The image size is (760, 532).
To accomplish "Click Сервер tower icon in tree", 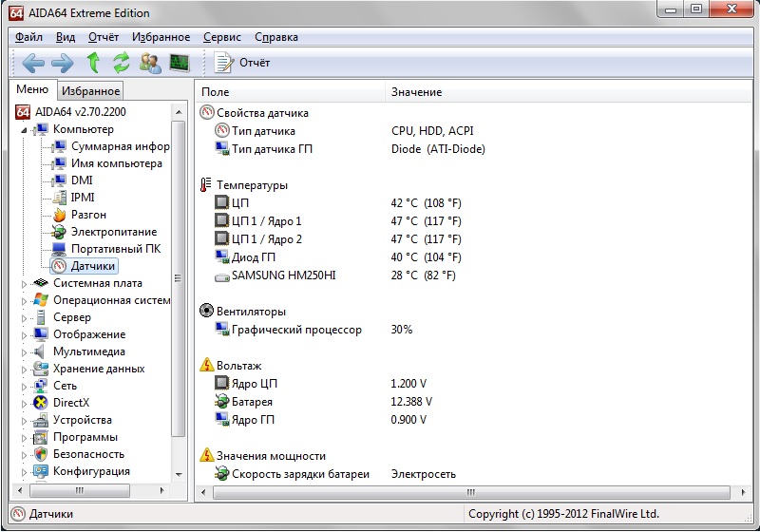I will tap(41, 317).
